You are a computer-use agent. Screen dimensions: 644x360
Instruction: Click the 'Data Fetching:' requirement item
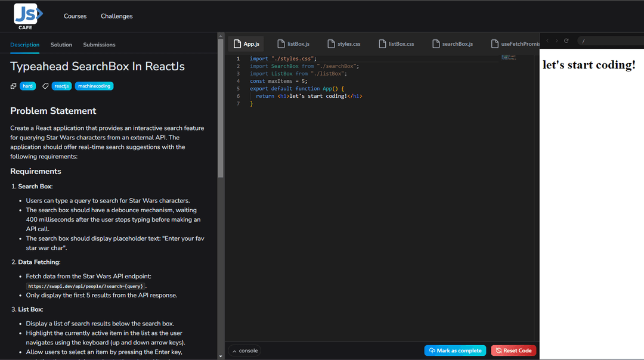pyautogui.click(x=39, y=262)
